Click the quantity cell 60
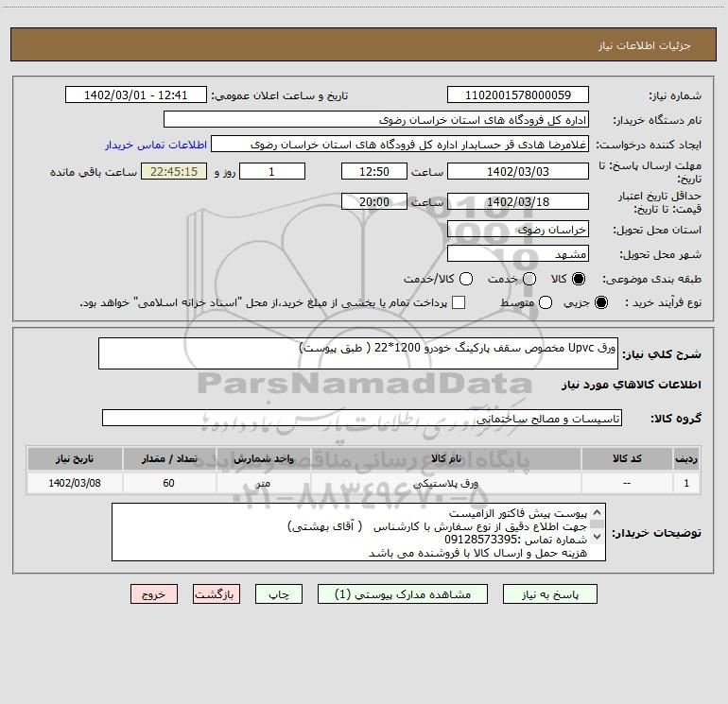This screenshot has width=728, height=704. 169,483
